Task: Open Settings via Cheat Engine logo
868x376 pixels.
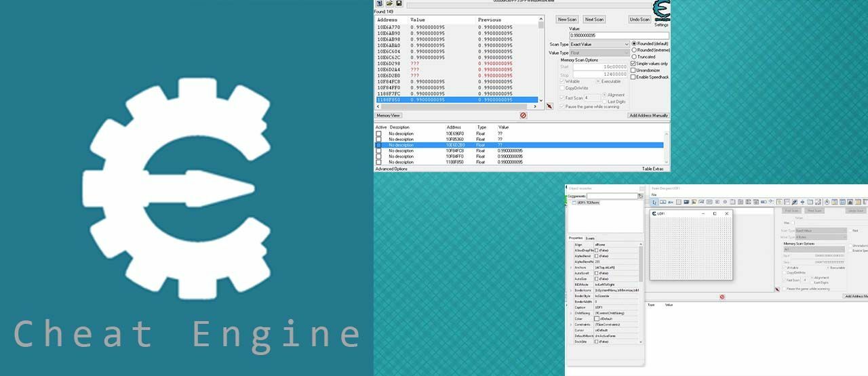Action: (x=661, y=12)
